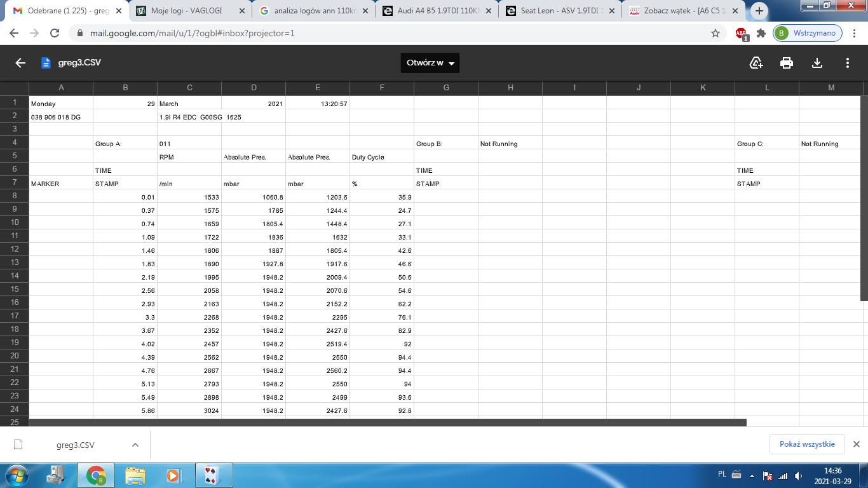
Task: Click the 'Group C:' cell
Action: [767, 144]
